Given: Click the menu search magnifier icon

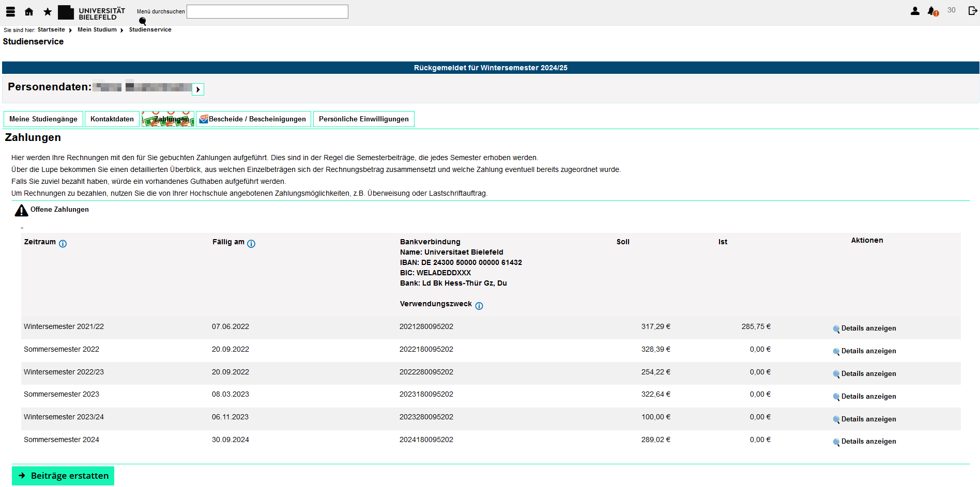Looking at the screenshot, I should pyautogui.click(x=143, y=21).
